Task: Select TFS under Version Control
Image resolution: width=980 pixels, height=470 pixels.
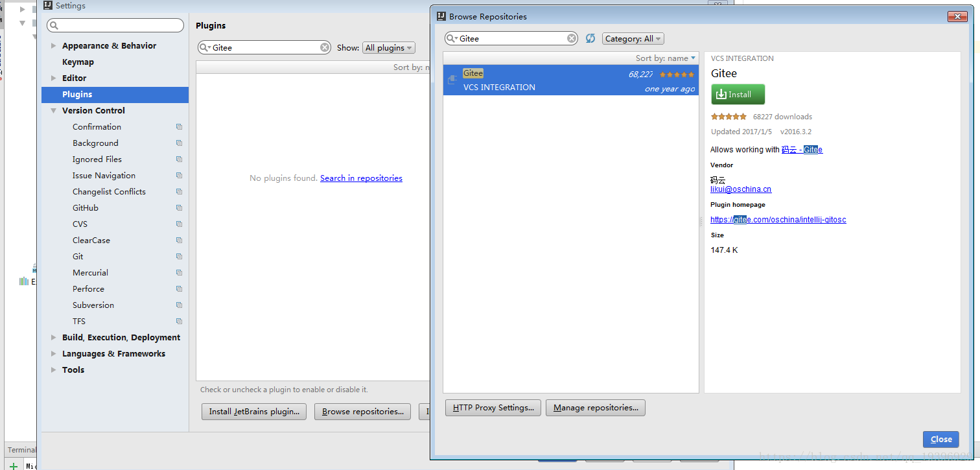Action: tap(79, 322)
